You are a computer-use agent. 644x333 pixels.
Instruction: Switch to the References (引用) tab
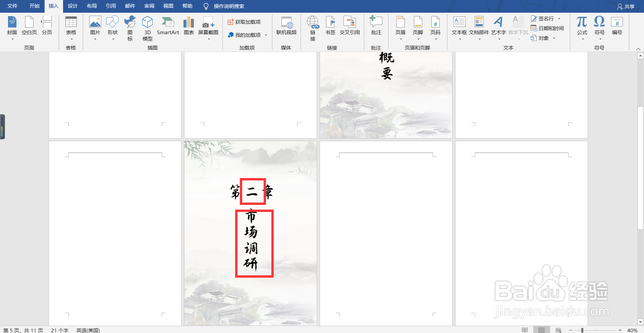coord(111,6)
